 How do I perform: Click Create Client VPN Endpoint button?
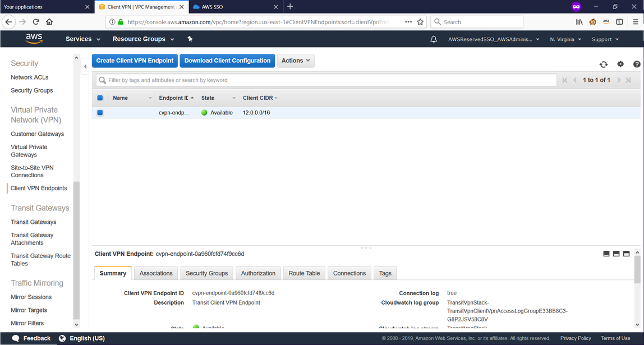pyautogui.click(x=135, y=61)
